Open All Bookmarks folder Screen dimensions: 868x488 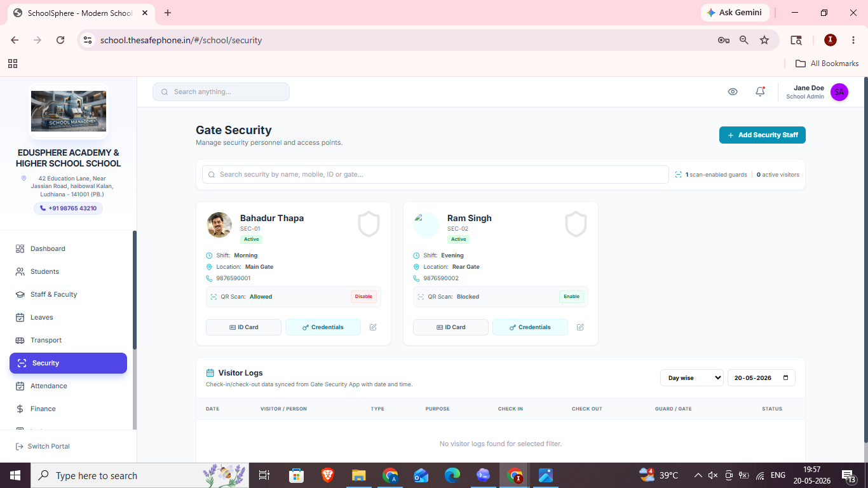pyautogui.click(x=827, y=64)
